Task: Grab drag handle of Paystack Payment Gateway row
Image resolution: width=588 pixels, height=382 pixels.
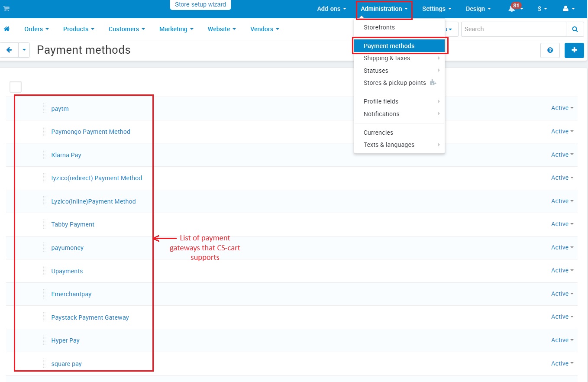Action: [45, 317]
